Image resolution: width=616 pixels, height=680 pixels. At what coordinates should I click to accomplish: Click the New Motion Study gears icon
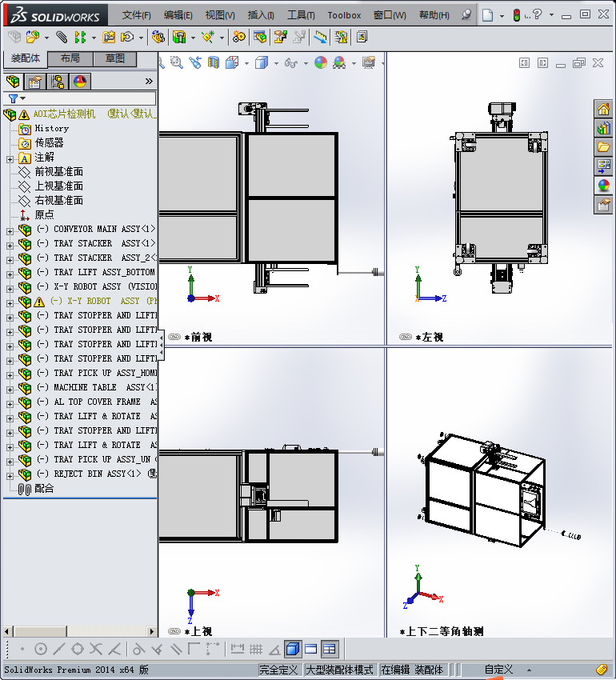pos(238,38)
